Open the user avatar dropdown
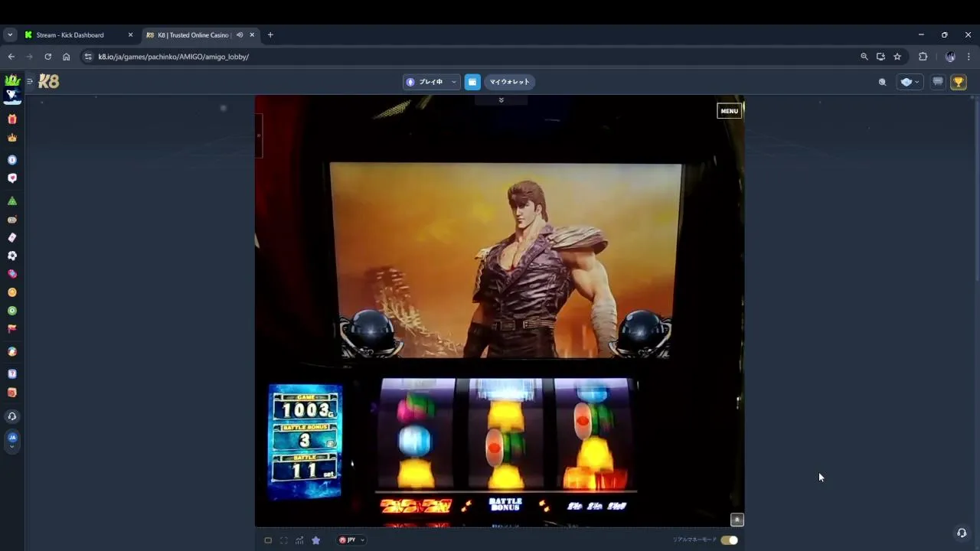Screen dimensions: 980x551 [x=910, y=82]
